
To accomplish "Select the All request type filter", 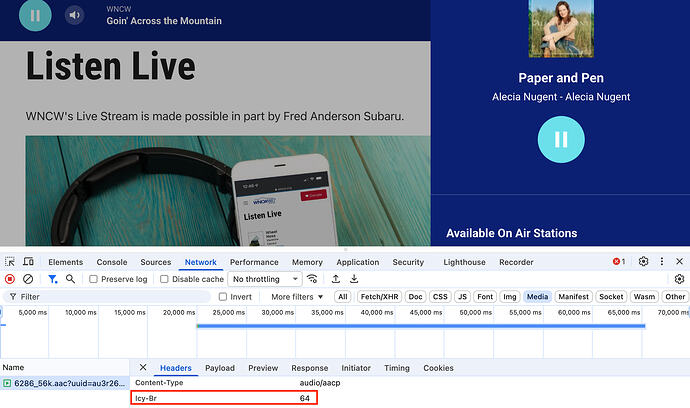I will coord(342,297).
